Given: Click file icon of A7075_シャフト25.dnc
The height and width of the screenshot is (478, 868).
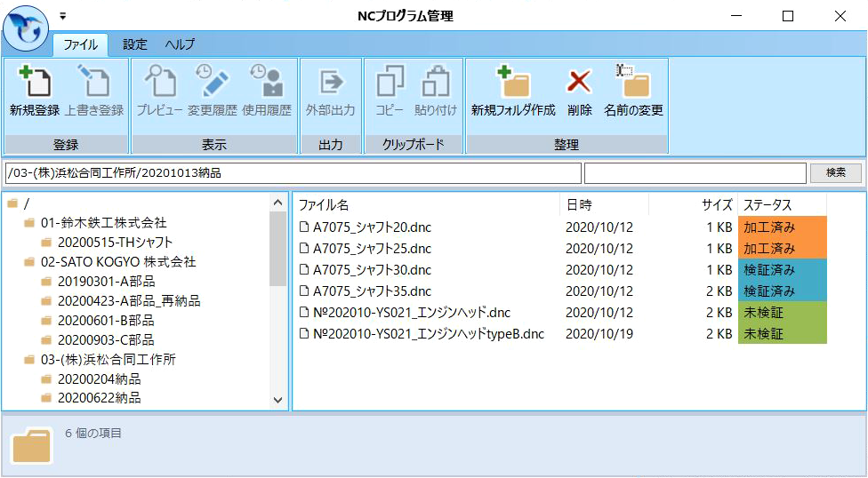Looking at the screenshot, I should tap(303, 249).
